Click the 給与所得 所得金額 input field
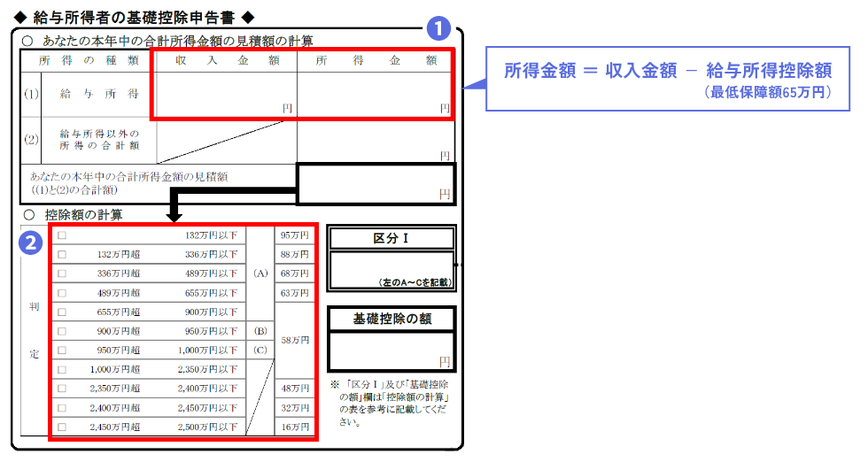868x462 pixels. pyautogui.click(x=375, y=93)
